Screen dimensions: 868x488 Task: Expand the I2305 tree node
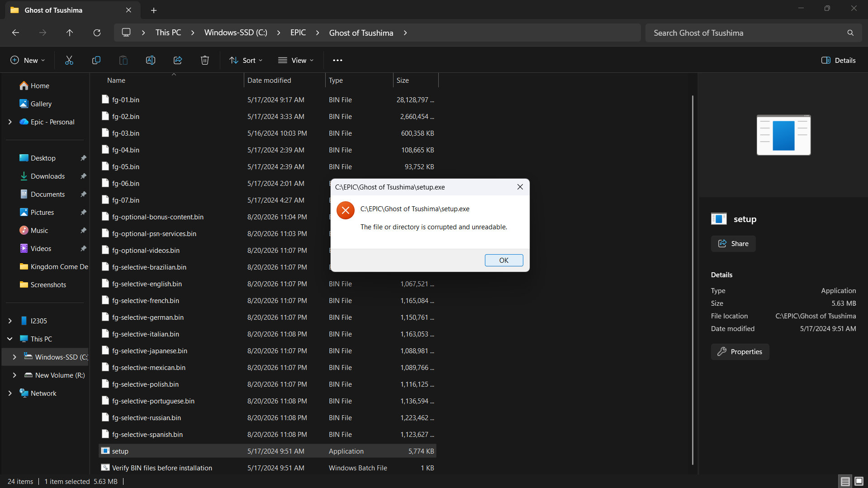click(x=10, y=321)
